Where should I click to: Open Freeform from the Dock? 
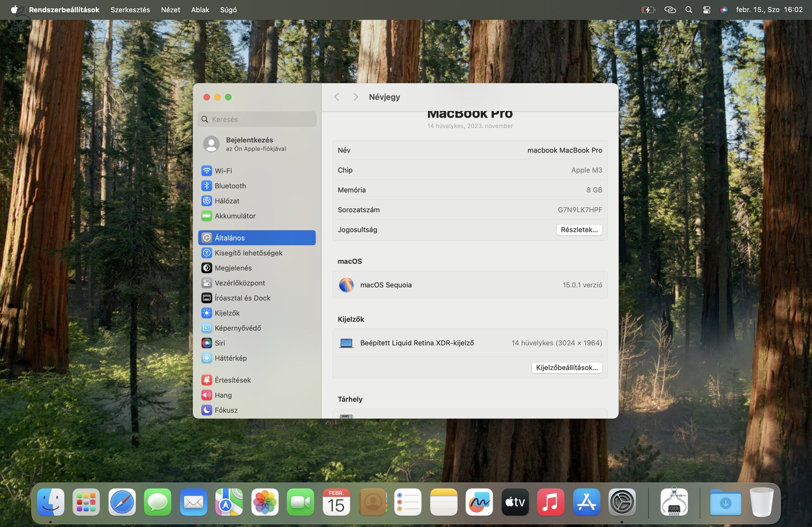click(479, 502)
